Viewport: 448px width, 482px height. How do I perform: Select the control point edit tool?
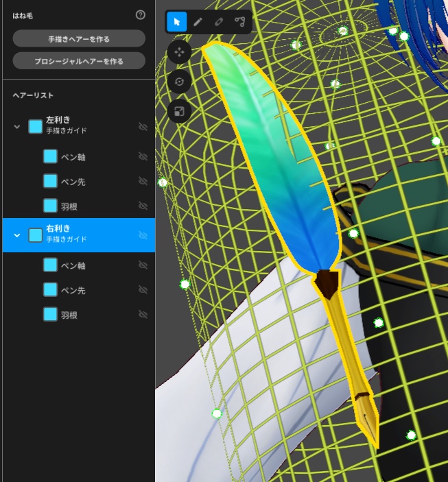pos(240,22)
